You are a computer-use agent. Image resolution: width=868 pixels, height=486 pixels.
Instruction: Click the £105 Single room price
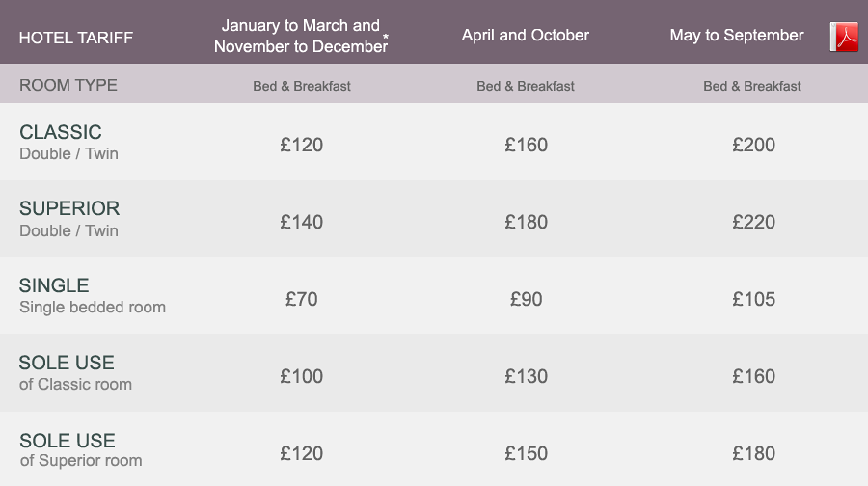tap(753, 299)
